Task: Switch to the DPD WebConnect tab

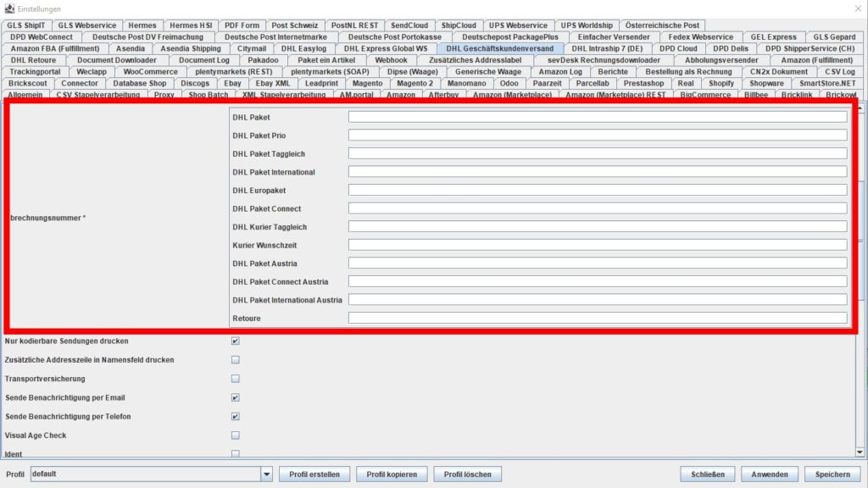Action: click(42, 37)
